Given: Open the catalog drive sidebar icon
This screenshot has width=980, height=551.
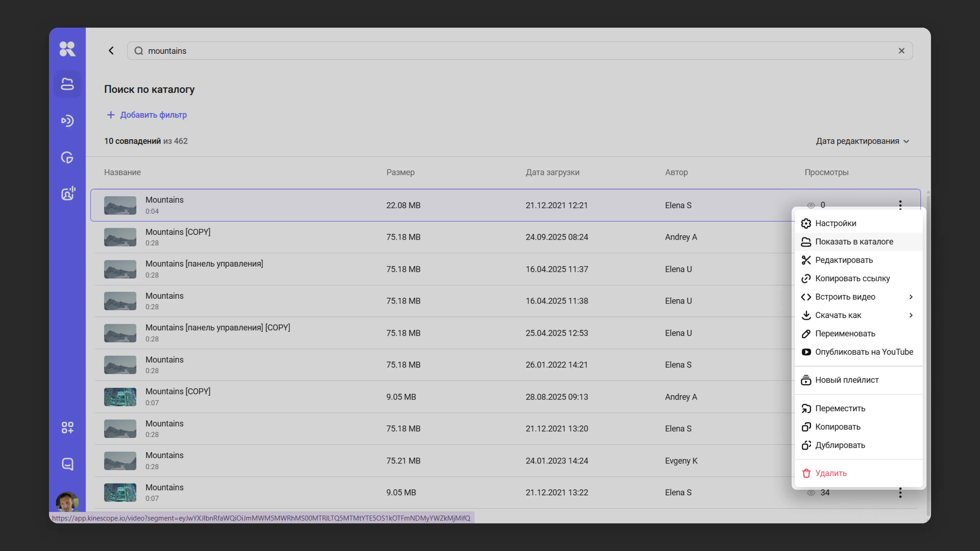Looking at the screenshot, I should click(x=67, y=84).
